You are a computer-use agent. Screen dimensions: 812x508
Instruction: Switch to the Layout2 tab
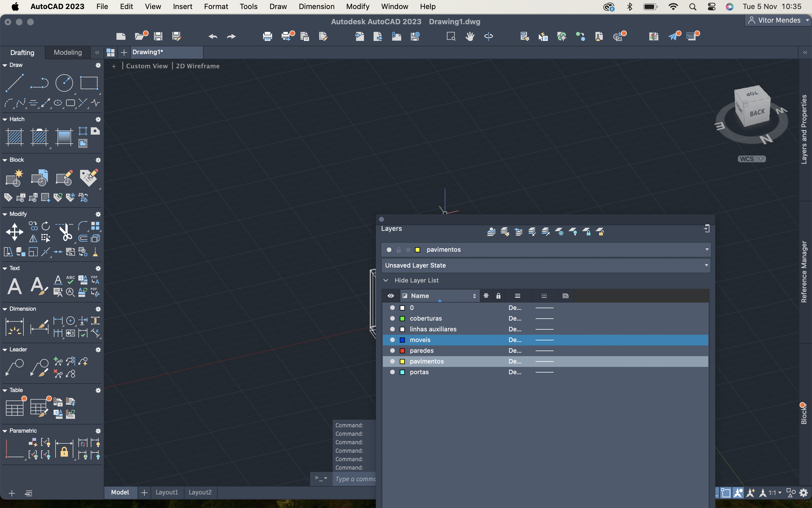click(200, 492)
